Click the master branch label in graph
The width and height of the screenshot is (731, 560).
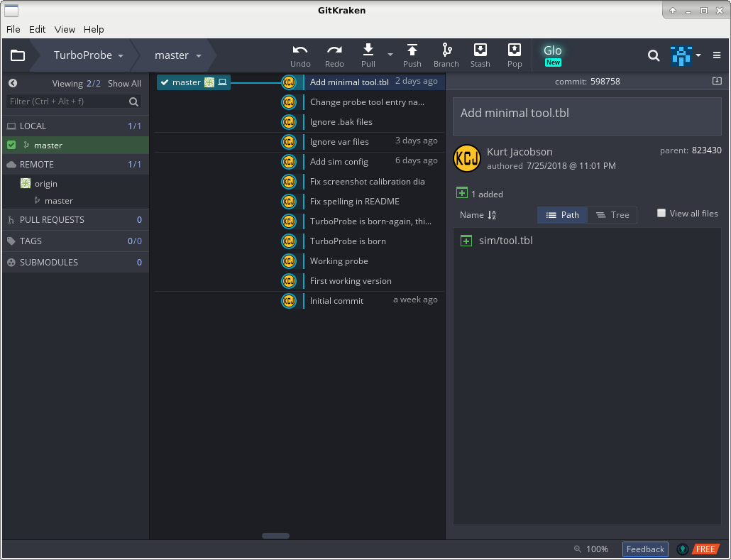(x=194, y=82)
